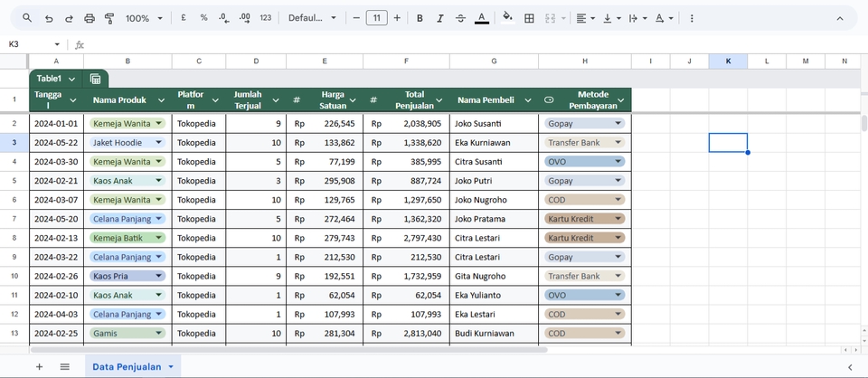Viewport: 868px width, 378px height.
Task: Click the cell with Eka Kurniawan
Action: pos(494,143)
